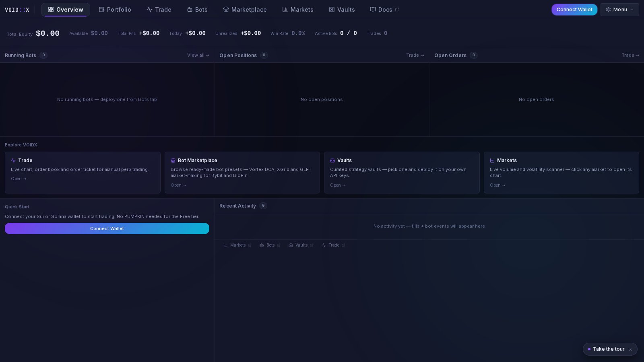Image resolution: width=644 pixels, height=362 pixels.
Task: Open the Bot Marketplace explore card
Action: pyautogui.click(x=242, y=173)
